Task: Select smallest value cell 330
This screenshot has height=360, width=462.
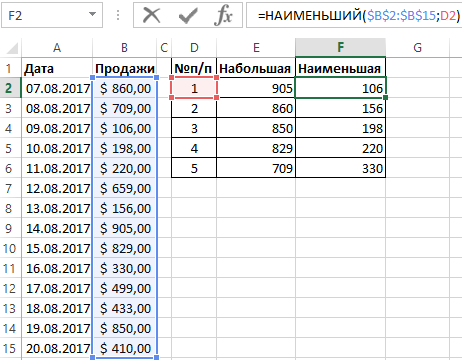Action: click(x=340, y=168)
